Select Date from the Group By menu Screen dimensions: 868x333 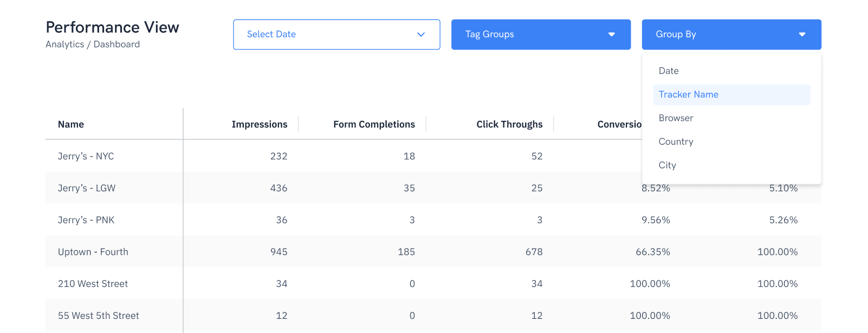pos(669,71)
